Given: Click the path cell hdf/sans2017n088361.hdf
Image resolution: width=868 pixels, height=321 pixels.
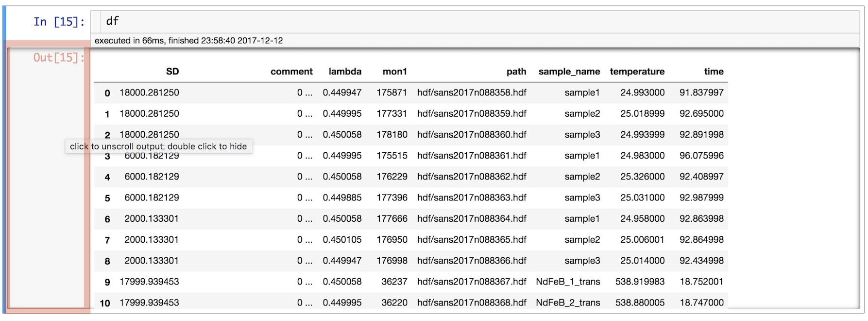Looking at the screenshot, I should (x=472, y=156).
